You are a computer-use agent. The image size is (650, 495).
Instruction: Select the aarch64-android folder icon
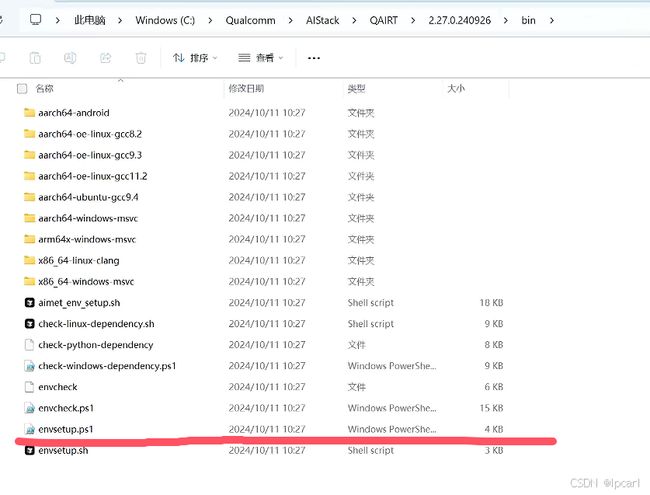point(29,112)
